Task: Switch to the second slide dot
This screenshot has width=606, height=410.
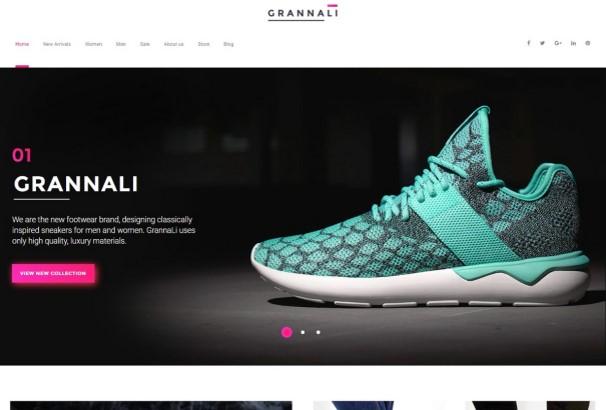Action: coord(303,332)
